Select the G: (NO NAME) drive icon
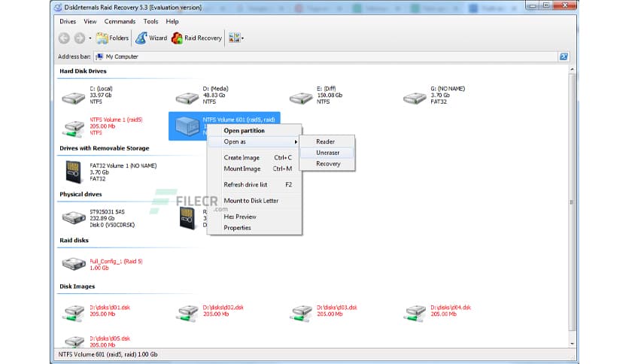Image resolution: width=629 pixels, height=364 pixels. pyautogui.click(x=415, y=98)
